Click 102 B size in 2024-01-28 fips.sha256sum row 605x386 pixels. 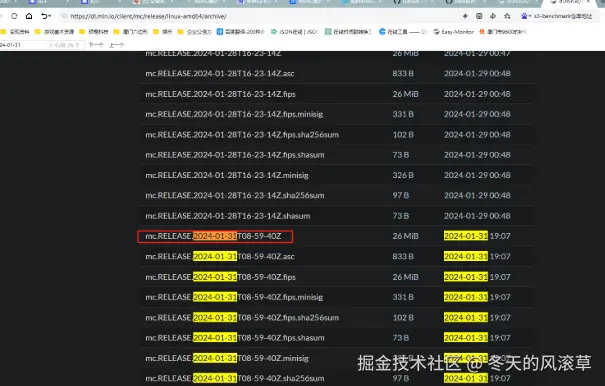coord(403,135)
